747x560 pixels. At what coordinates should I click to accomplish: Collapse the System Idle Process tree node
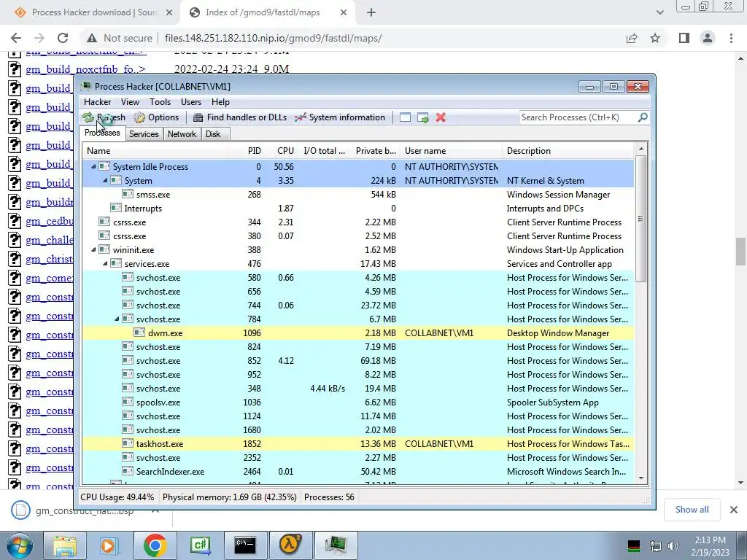pos(93,167)
